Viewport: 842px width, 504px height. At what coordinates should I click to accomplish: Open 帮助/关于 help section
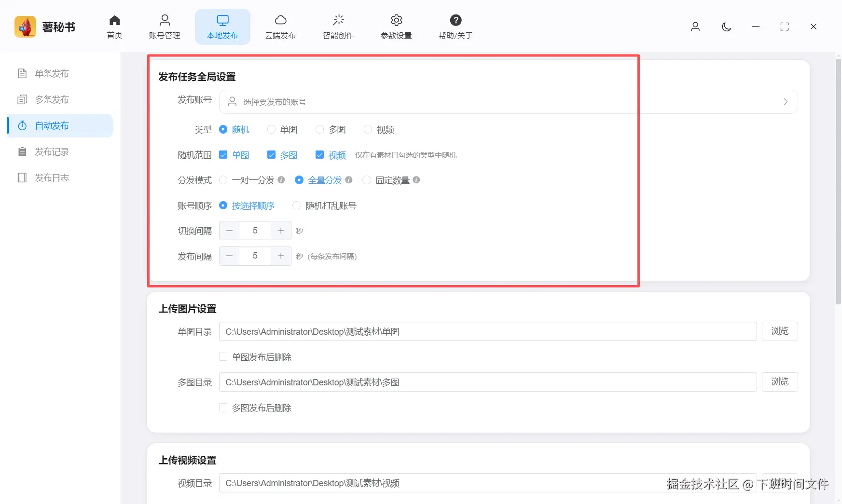pos(454,27)
